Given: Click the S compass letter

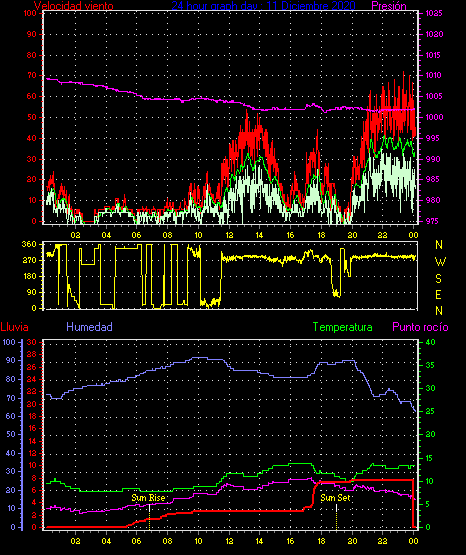Looking at the screenshot, I should [x=438, y=279].
